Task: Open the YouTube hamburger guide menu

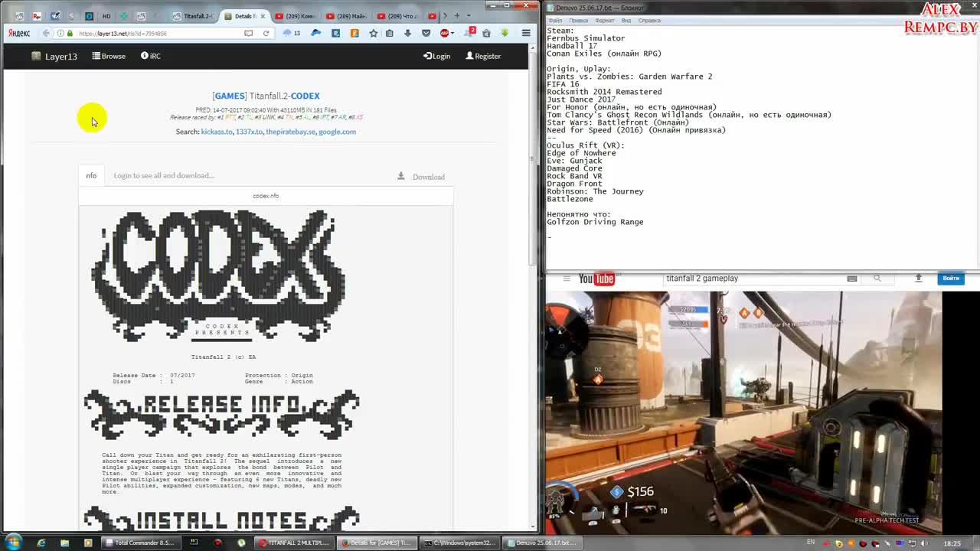Action: click(567, 279)
